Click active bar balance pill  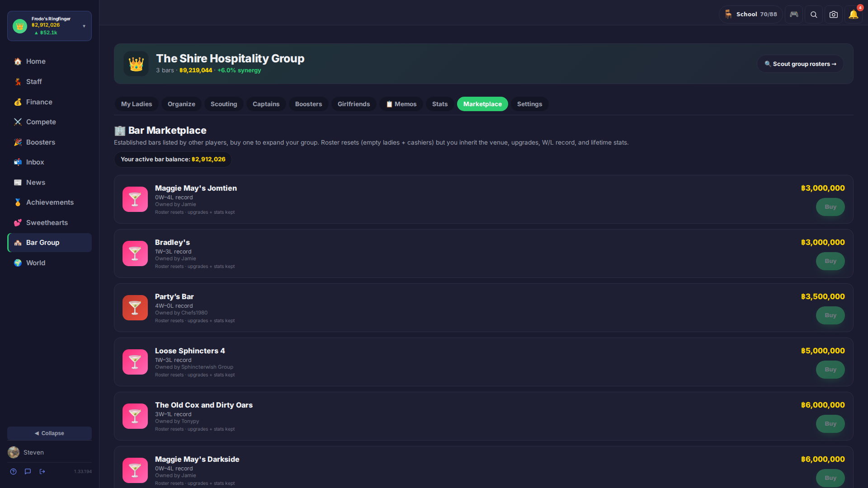(x=173, y=160)
